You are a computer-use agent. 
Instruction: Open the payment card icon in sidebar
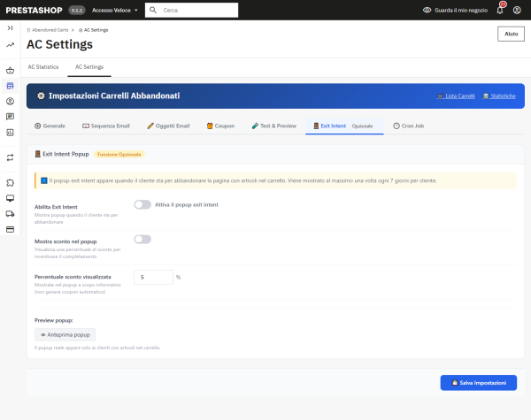tap(10, 230)
